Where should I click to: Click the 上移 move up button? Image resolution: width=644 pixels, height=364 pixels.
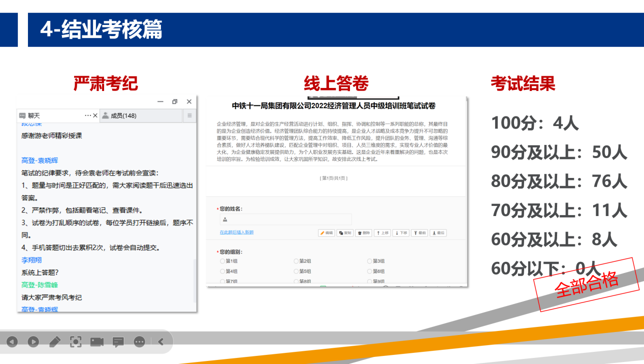tap(382, 233)
